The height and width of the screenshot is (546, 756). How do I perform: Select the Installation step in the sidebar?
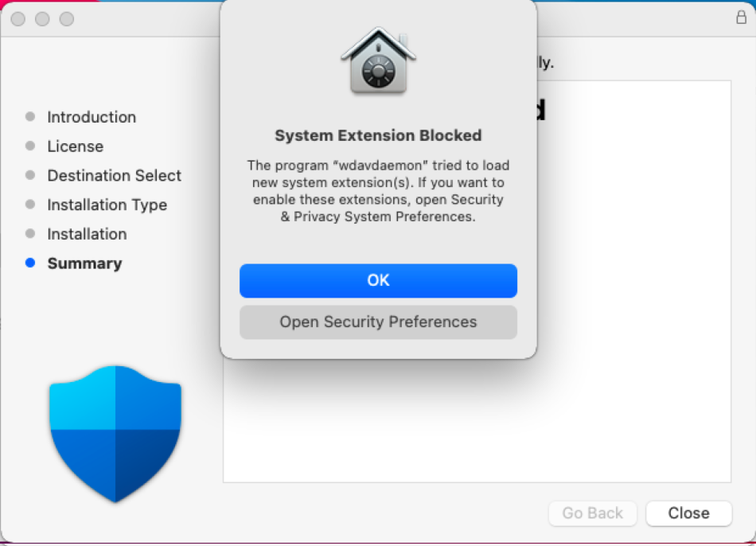tap(87, 234)
